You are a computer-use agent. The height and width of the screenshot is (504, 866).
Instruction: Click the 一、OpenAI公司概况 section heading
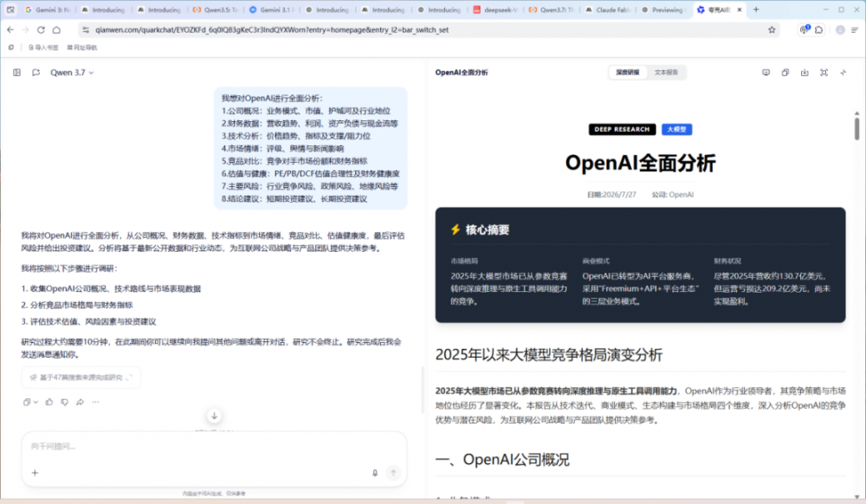tap(502, 459)
